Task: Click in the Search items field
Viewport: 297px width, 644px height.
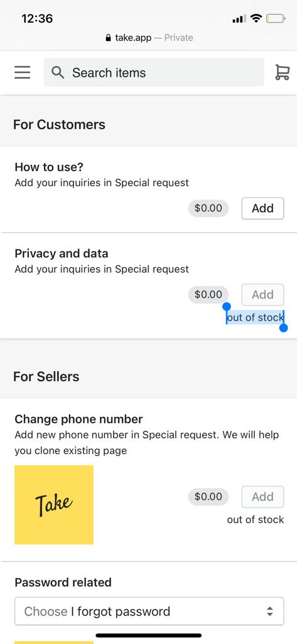Action: tap(154, 72)
